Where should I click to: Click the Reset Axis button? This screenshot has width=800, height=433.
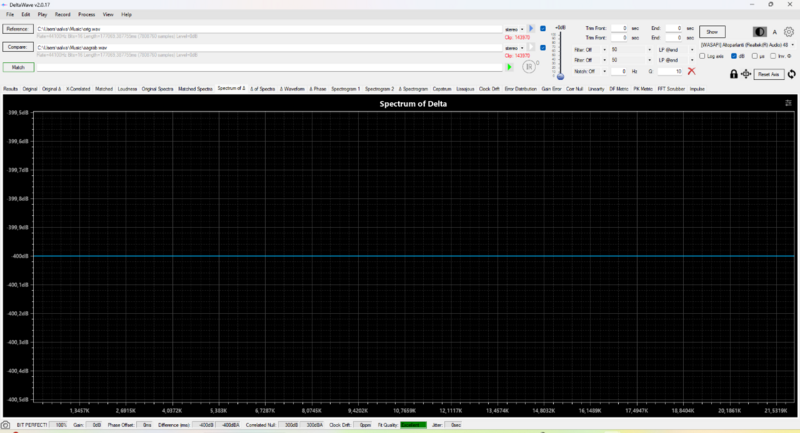coord(768,74)
